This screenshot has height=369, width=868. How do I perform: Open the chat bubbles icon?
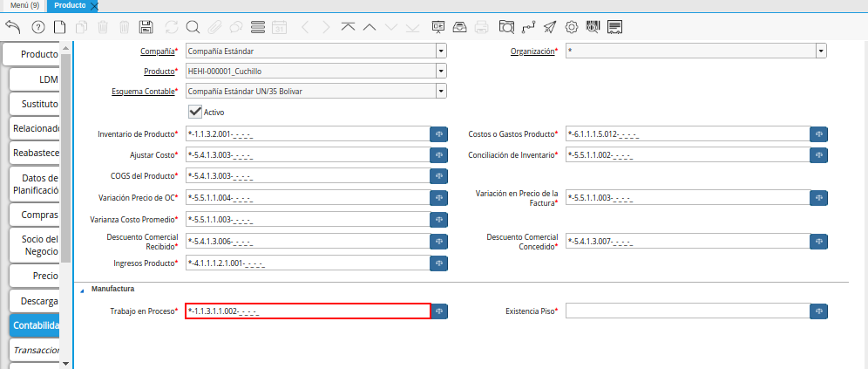pyautogui.click(x=236, y=26)
